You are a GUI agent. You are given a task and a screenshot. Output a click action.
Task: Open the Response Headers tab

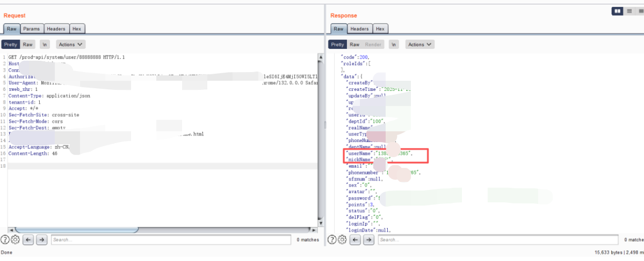tap(359, 29)
